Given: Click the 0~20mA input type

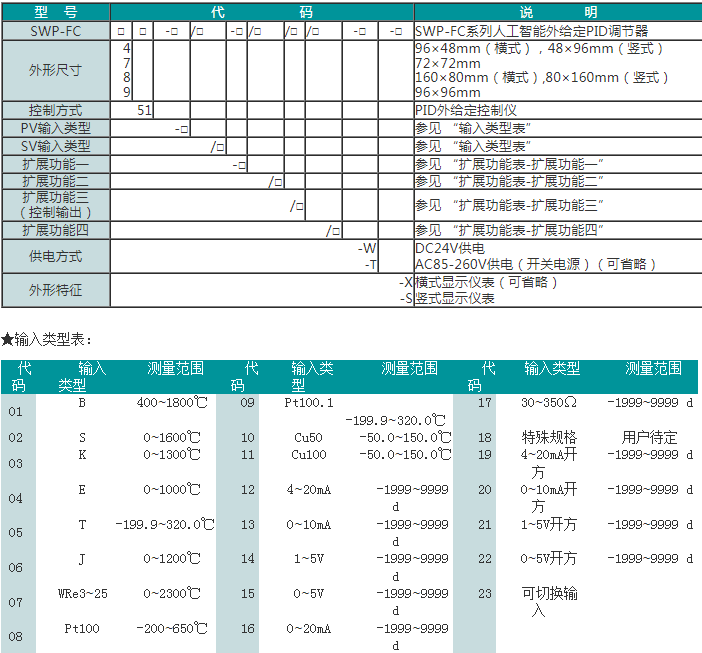Looking at the screenshot, I should pos(309,629).
